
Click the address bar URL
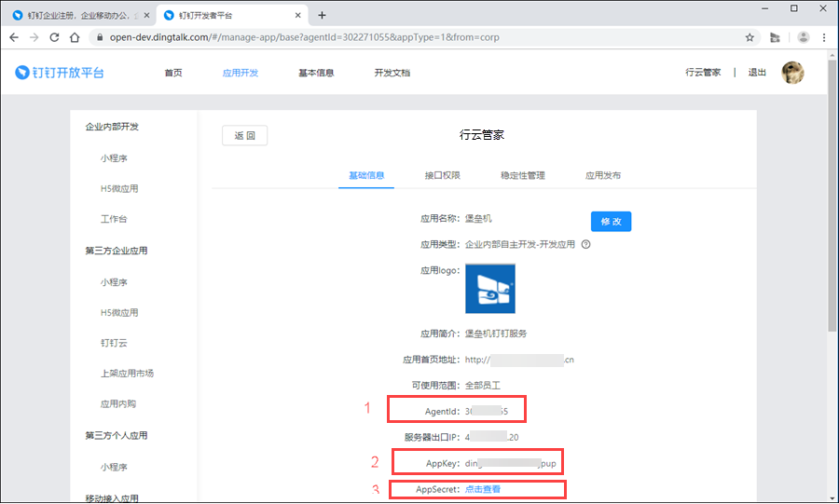pyautogui.click(x=305, y=37)
